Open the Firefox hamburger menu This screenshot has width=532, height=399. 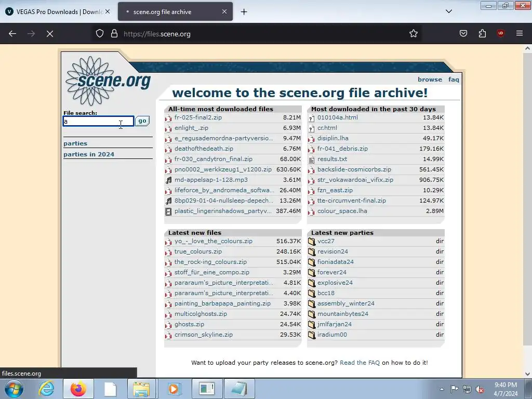coord(520,34)
